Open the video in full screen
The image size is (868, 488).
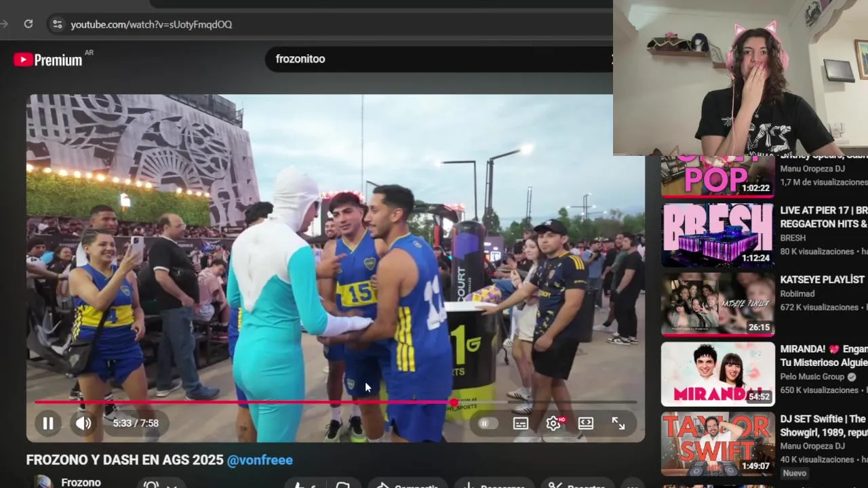618,424
